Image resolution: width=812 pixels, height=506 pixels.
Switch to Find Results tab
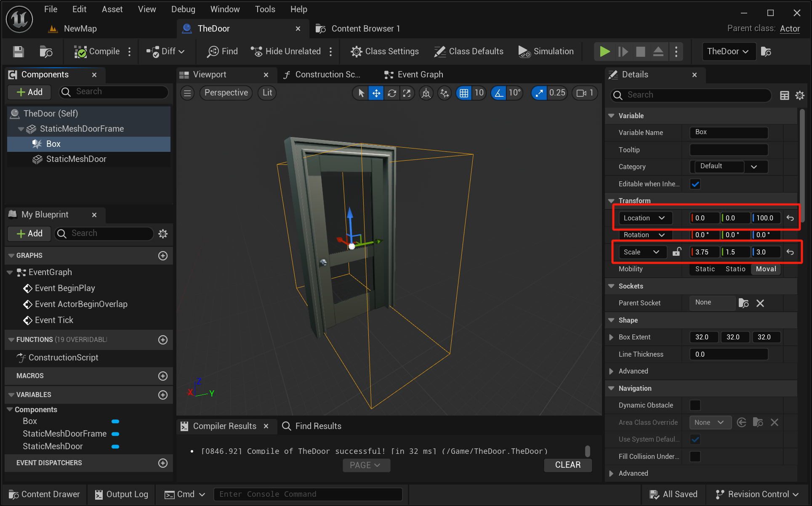[311, 426]
